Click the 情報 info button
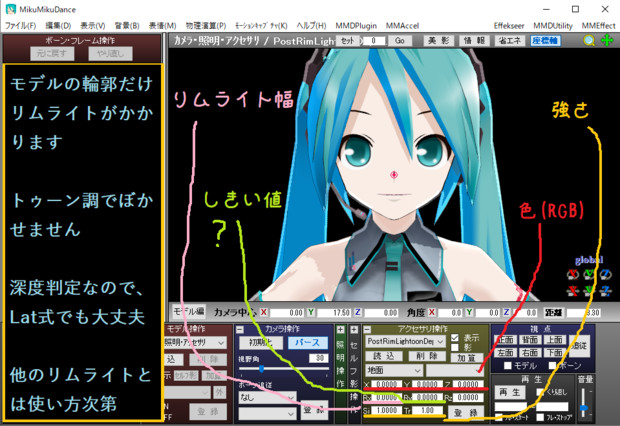Image resolution: width=620 pixels, height=426 pixels. coord(474,40)
